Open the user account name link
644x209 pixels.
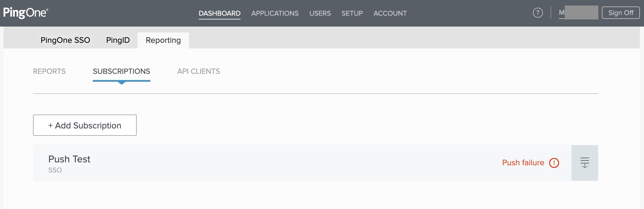point(578,13)
